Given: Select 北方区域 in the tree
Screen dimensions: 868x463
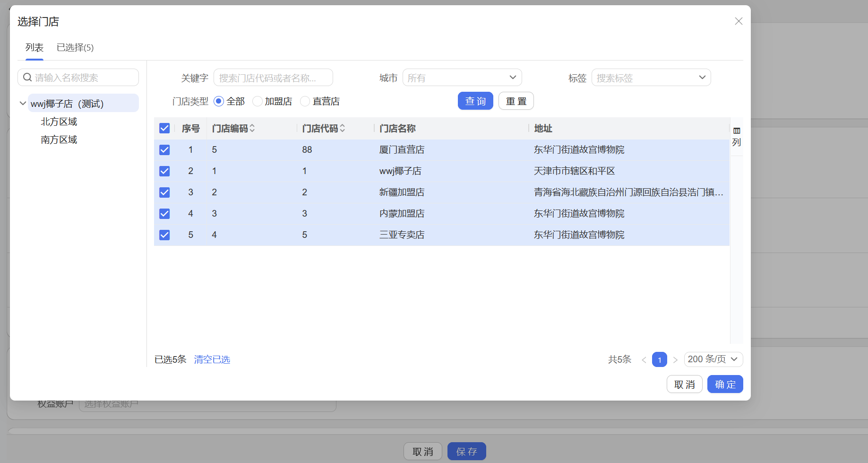Looking at the screenshot, I should click(59, 122).
